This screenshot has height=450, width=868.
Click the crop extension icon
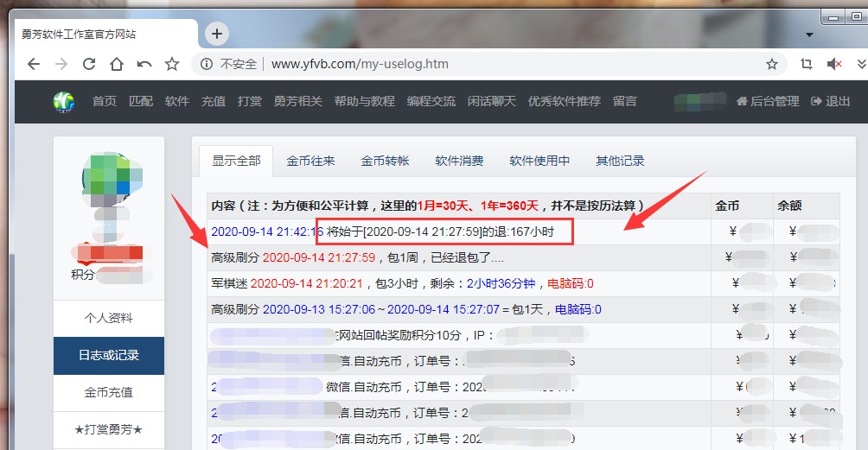(806, 64)
